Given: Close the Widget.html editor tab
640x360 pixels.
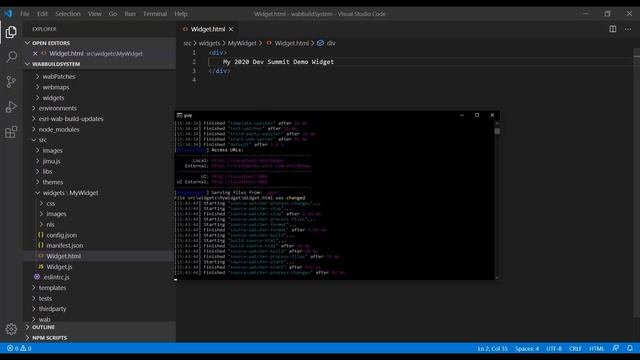Looking at the screenshot, I should pos(231,29).
